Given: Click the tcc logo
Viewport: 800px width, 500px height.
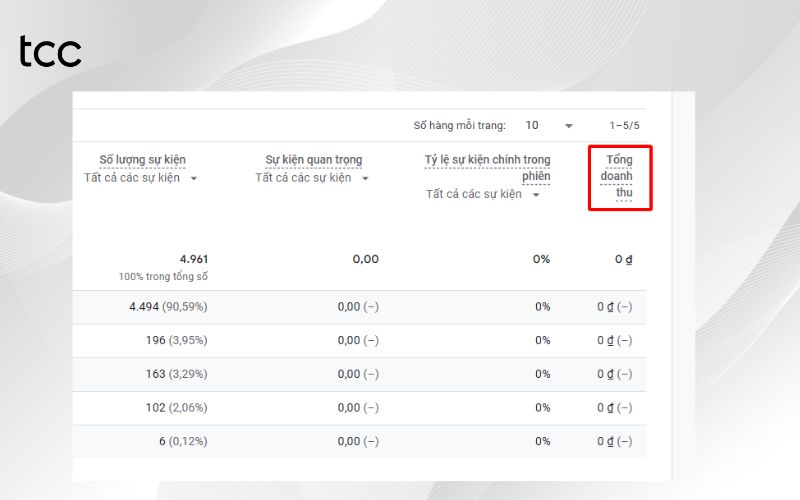Looking at the screenshot, I should click(x=50, y=52).
